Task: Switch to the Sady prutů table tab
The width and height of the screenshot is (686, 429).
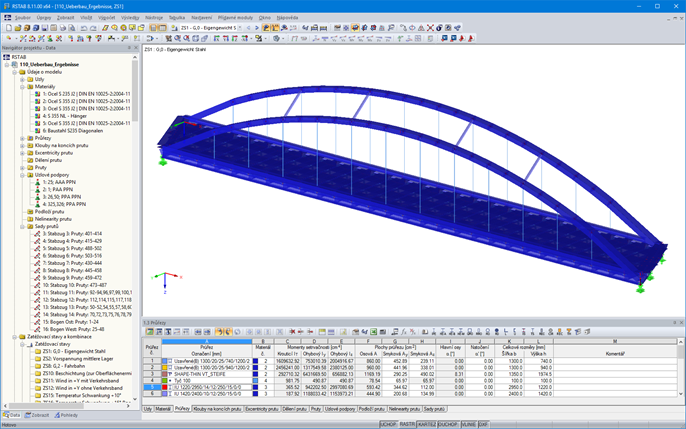Action: tap(434, 409)
